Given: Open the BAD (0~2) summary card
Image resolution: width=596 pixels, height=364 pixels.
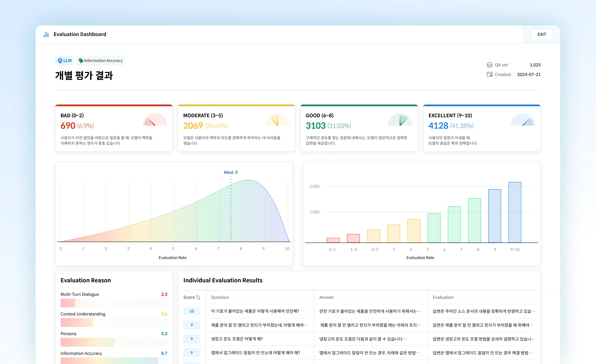Looking at the screenshot, I should 114,128.
